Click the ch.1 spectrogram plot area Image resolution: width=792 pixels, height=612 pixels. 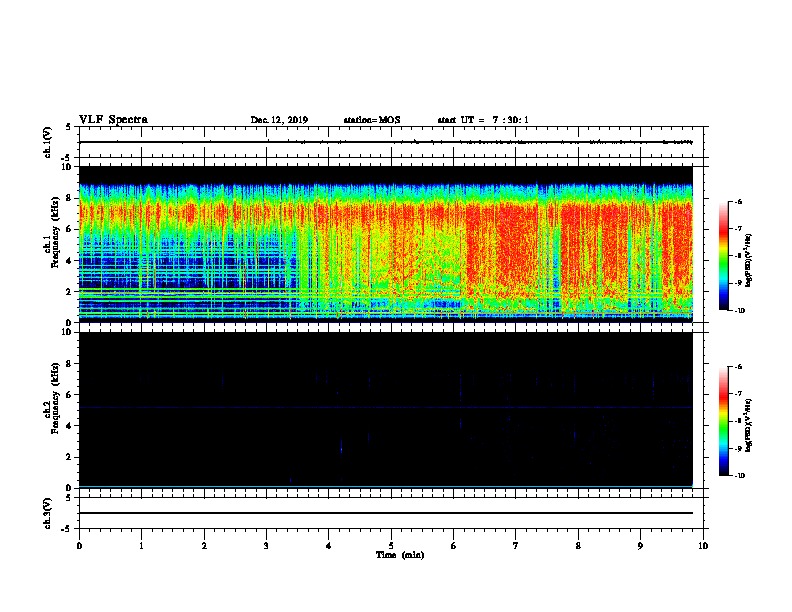click(x=386, y=244)
